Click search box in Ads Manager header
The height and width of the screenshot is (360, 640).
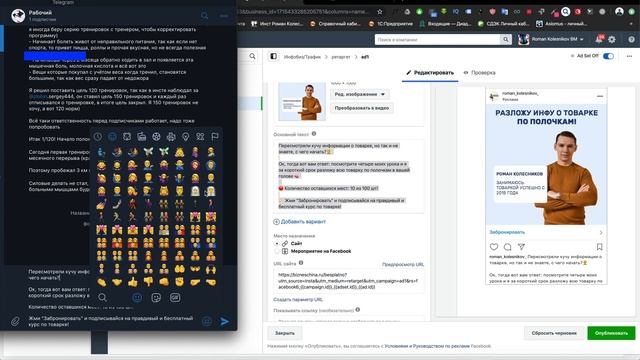click(438, 40)
